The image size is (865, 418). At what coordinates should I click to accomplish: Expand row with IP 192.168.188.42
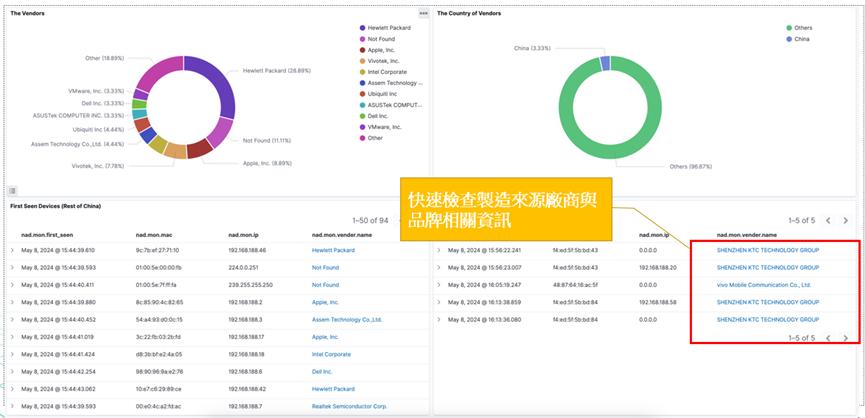[x=12, y=389]
